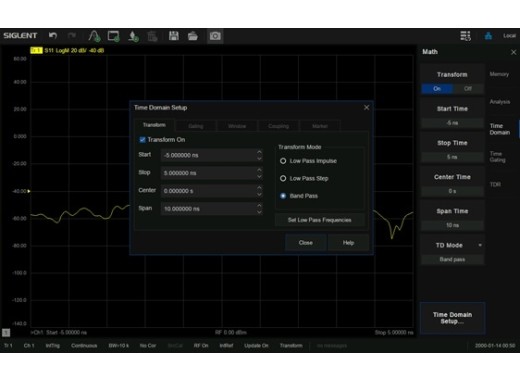Click the Stop 5.00000 ns axis label
520x380 pixels.
point(394,332)
